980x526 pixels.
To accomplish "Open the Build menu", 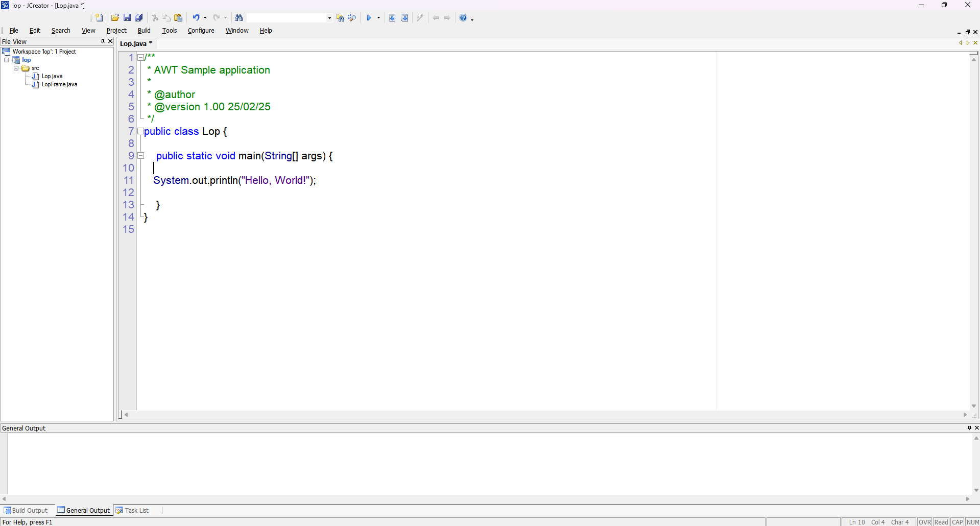I will pyautogui.click(x=144, y=30).
